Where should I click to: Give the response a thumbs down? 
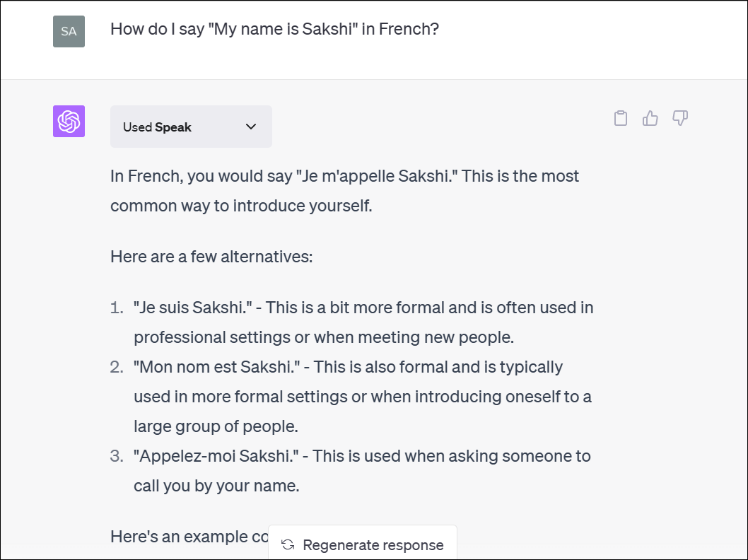click(680, 118)
